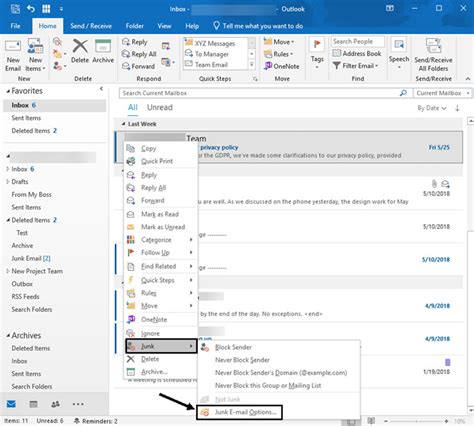Click Forward in the ribbon
This screenshot has width=474, height=426.
coord(138,66)
